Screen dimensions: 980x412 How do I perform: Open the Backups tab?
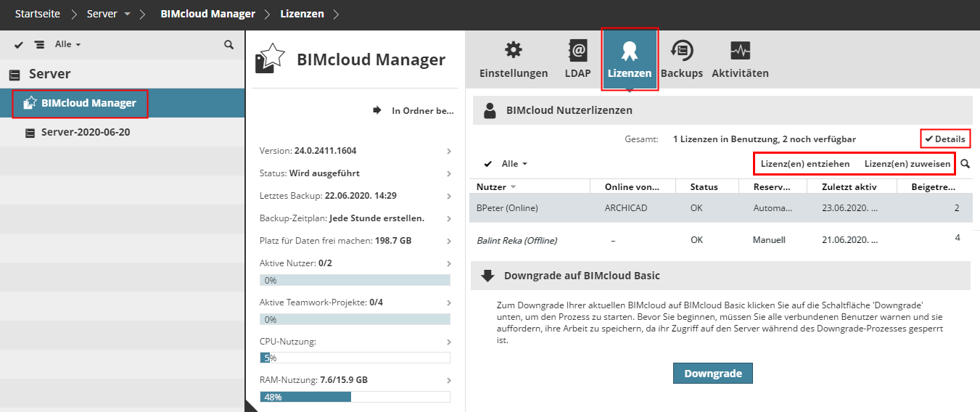click(x=681, y=59)
